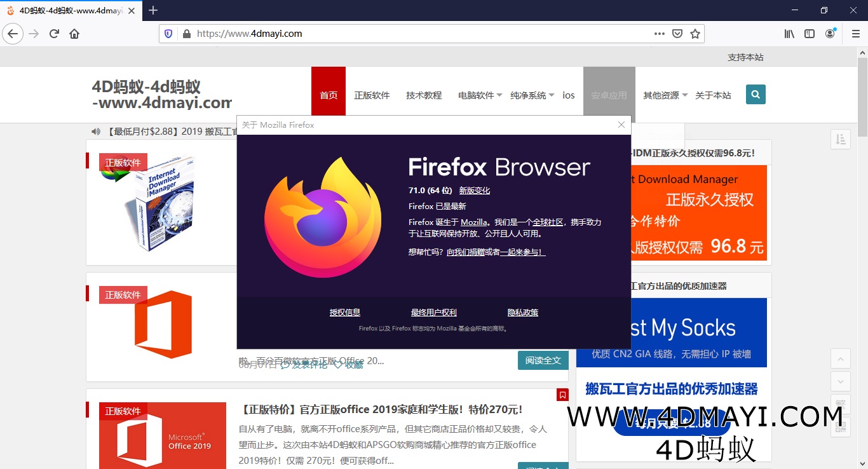Open the 首页 navigation item
The image size is (868, 469).
point(329,95)
